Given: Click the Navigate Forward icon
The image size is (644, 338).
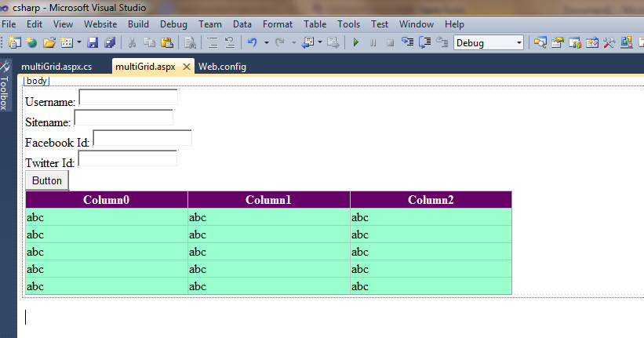Looking at the screenshot, I should [x=333, y=42].
